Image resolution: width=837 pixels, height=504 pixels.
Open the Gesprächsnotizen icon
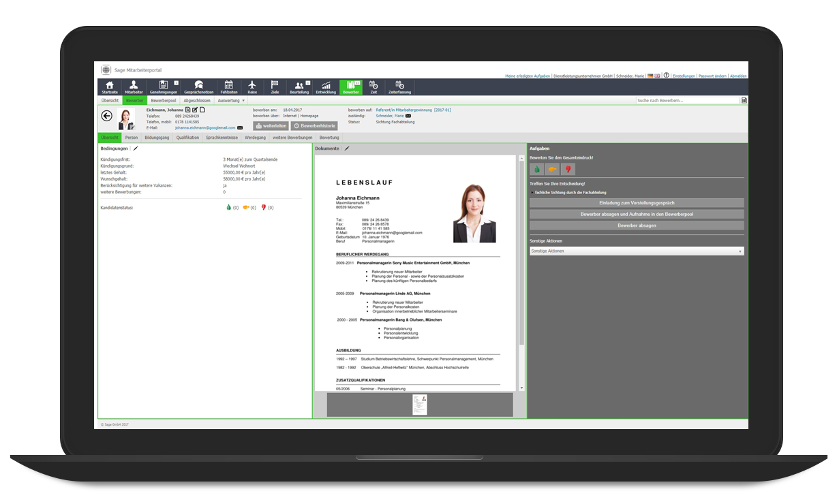pos(200,86)
